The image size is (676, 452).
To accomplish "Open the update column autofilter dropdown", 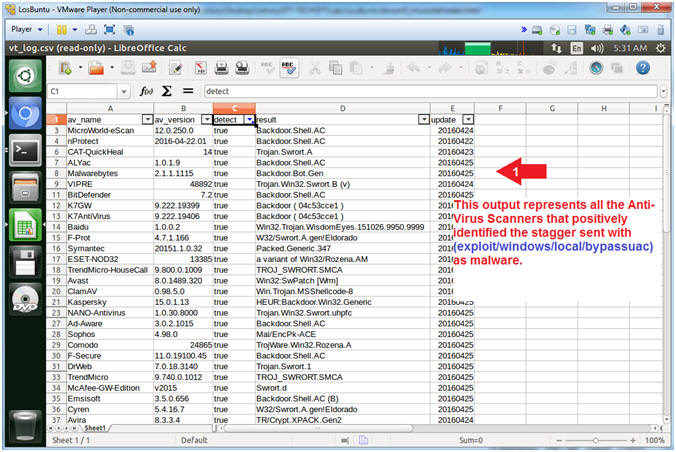I will [468, 119].
